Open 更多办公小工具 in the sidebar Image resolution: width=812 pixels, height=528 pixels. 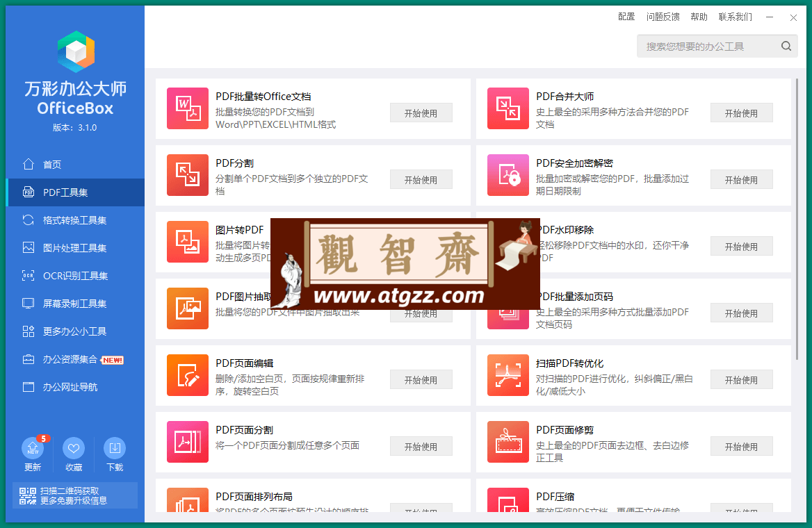coord(76,331)
